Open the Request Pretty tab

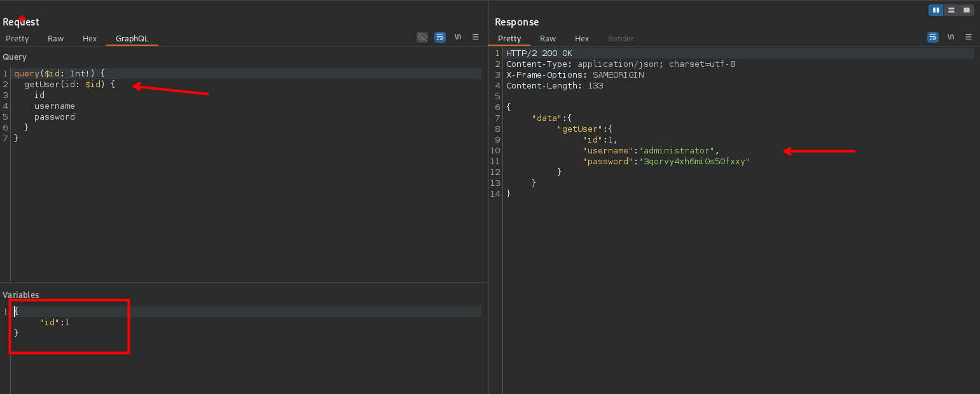pyautogui.click(x=17, y=39)
